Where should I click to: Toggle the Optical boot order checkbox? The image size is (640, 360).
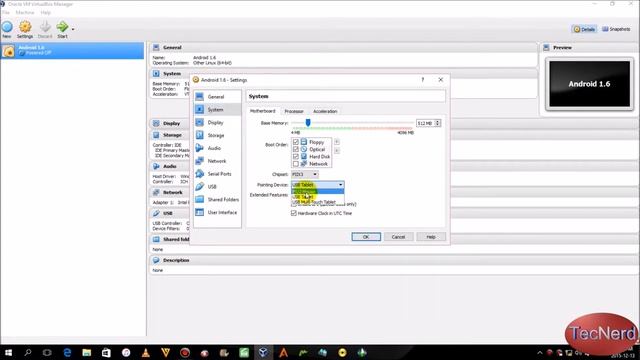(296, 149)
